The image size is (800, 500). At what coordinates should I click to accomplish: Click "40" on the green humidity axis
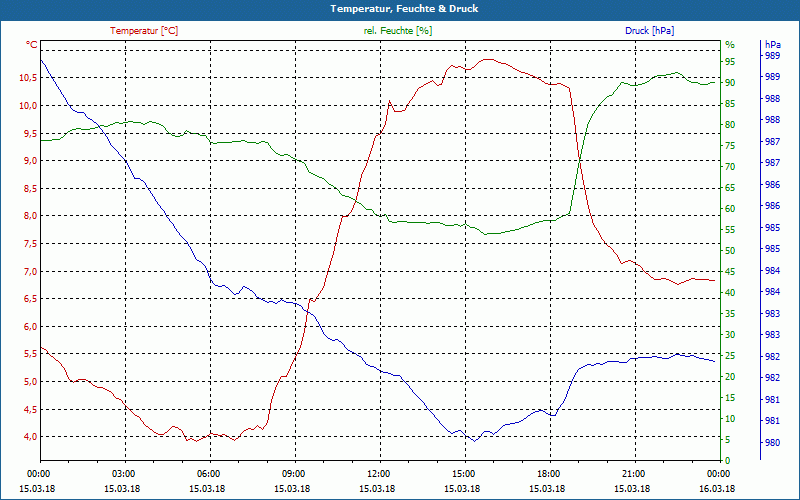(x=730, y=292)
